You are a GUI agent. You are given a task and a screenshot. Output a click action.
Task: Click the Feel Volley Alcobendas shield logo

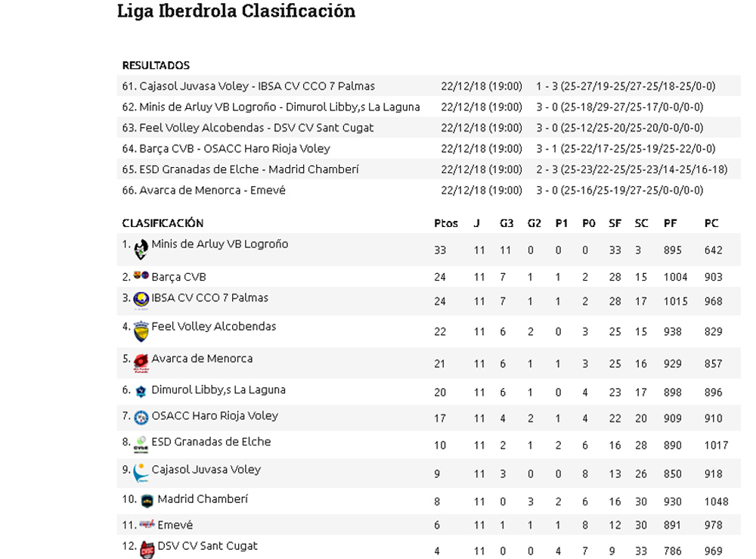[141, 331]
